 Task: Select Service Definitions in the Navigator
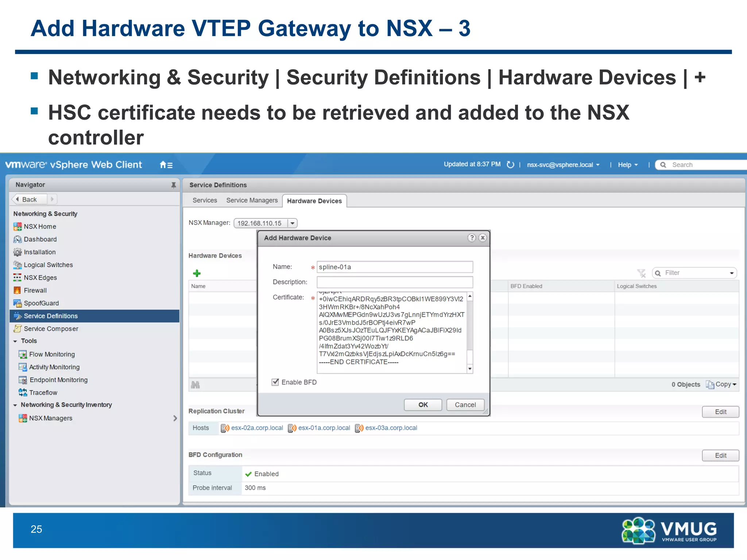(94, 316)
